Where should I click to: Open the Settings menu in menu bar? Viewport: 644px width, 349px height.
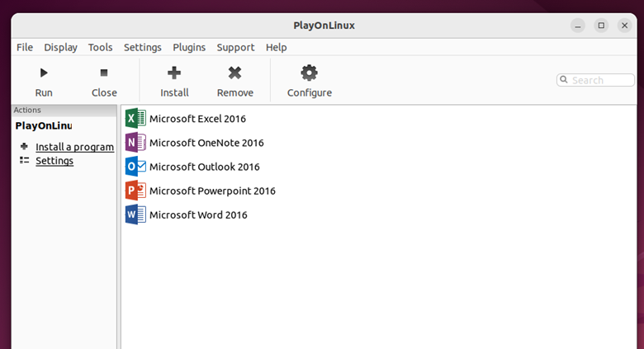coord(143,47)
